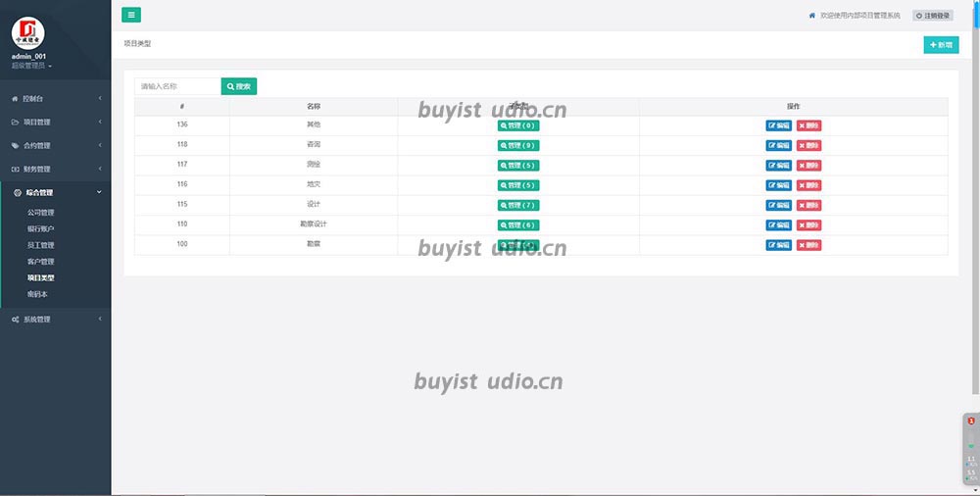Click the 请输入名称 name input field
The height and width of the screenshot is (496, 980).
pos(177,86)
